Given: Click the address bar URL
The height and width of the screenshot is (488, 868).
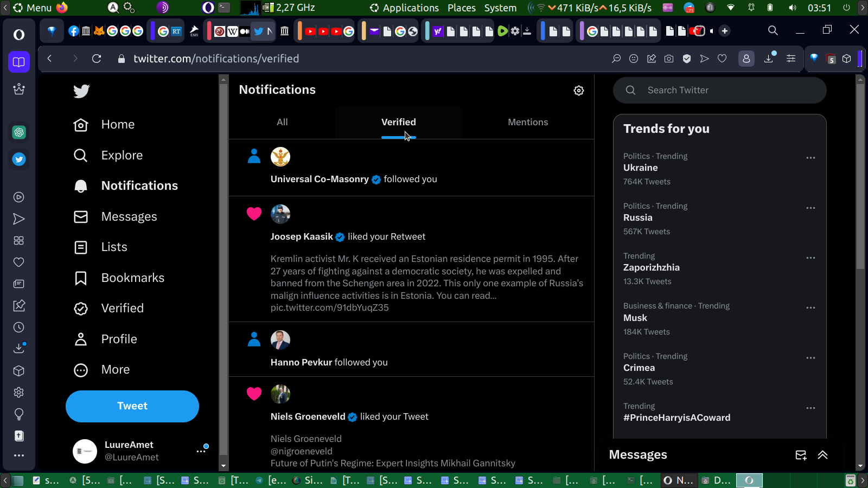Looking at the screenshot, I should coord(216,59).
